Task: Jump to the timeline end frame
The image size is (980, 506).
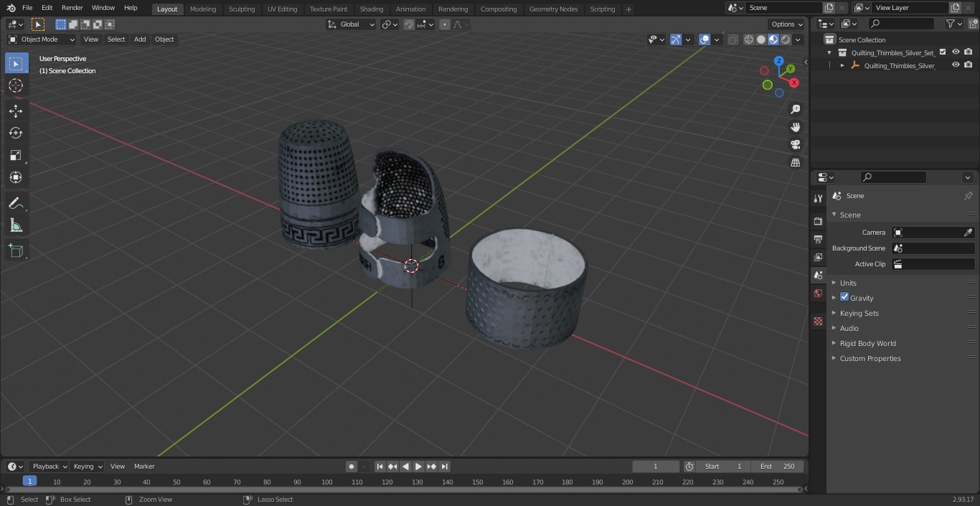Action: [444, 467]
